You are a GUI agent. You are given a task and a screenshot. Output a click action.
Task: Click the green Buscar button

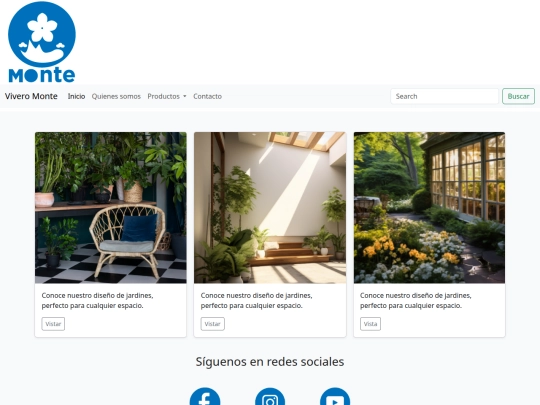click(518, 96)
